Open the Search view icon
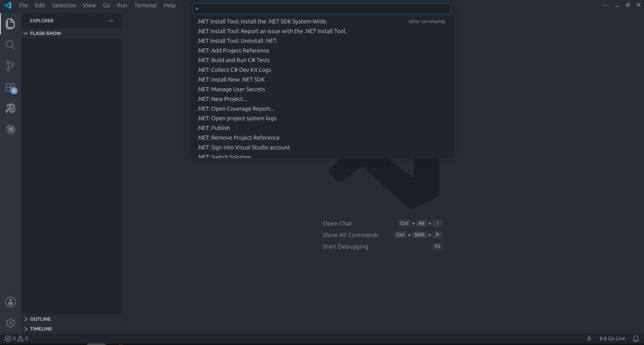 [x=10, y=45]
